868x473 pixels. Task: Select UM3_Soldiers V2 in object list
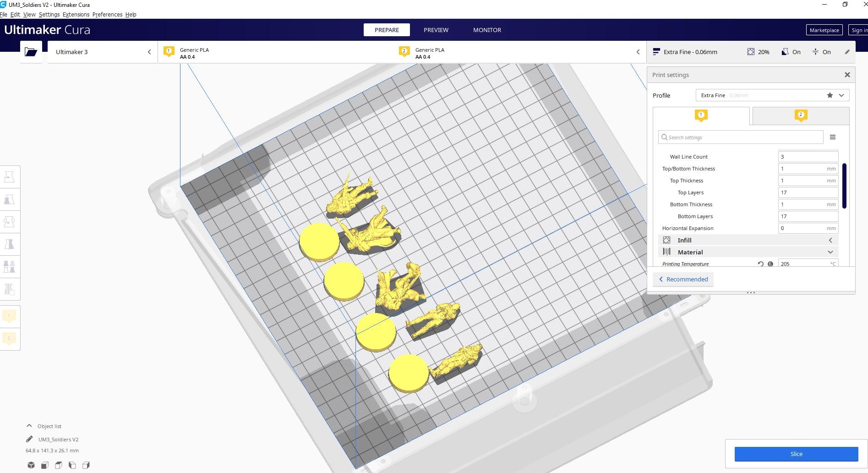(x=58, y=439)
